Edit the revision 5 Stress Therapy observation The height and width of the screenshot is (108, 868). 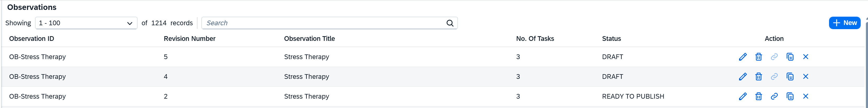coord(743,57)
